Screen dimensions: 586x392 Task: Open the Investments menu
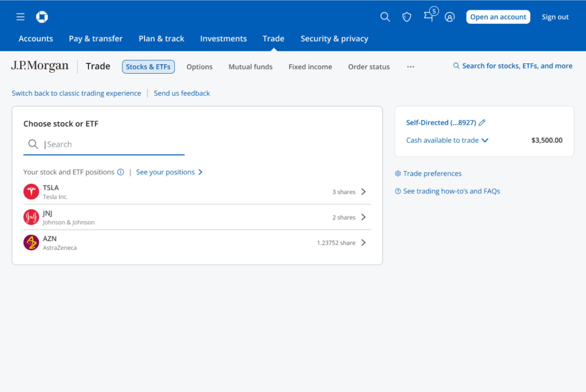point(223,38)
